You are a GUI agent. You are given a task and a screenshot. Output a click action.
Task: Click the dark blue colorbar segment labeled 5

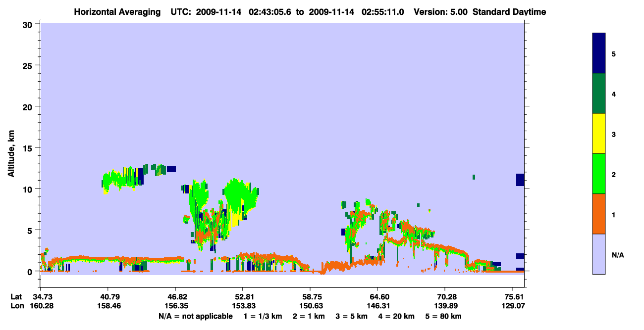point(599,53)
